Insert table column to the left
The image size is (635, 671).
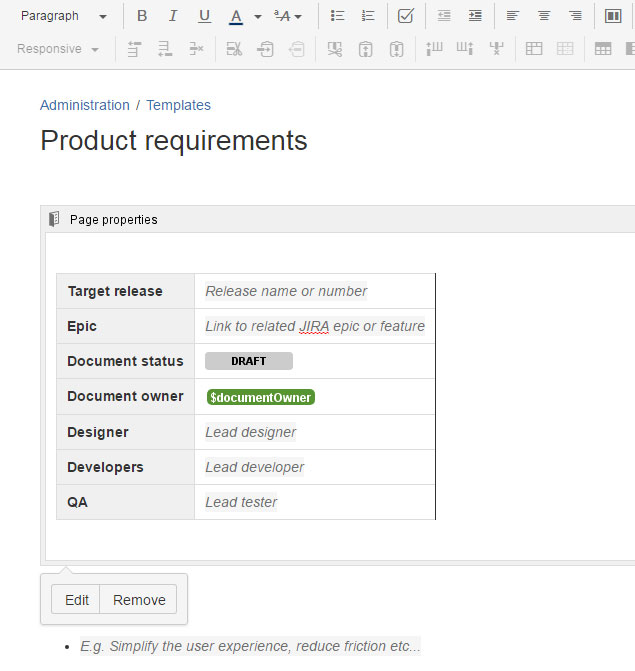click(x=434, y=49)
